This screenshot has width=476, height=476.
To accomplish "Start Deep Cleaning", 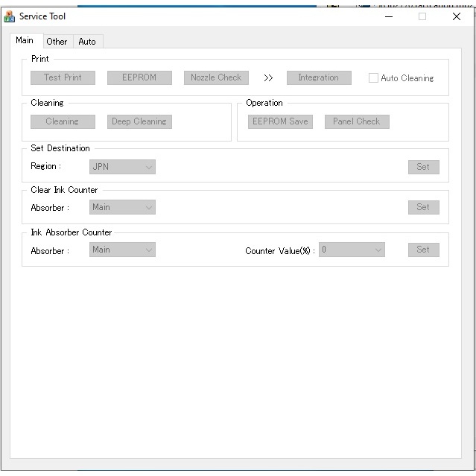I will [139, 121].
